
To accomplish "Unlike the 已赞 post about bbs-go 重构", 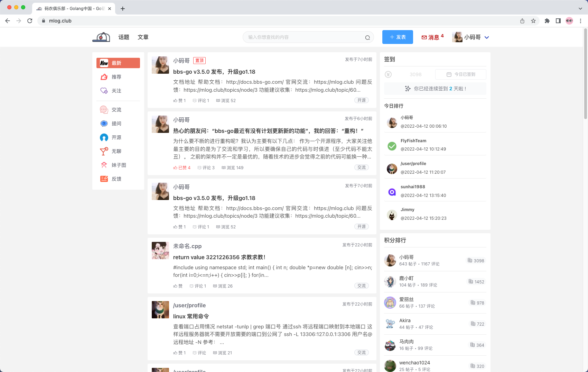I will [181, 167].
